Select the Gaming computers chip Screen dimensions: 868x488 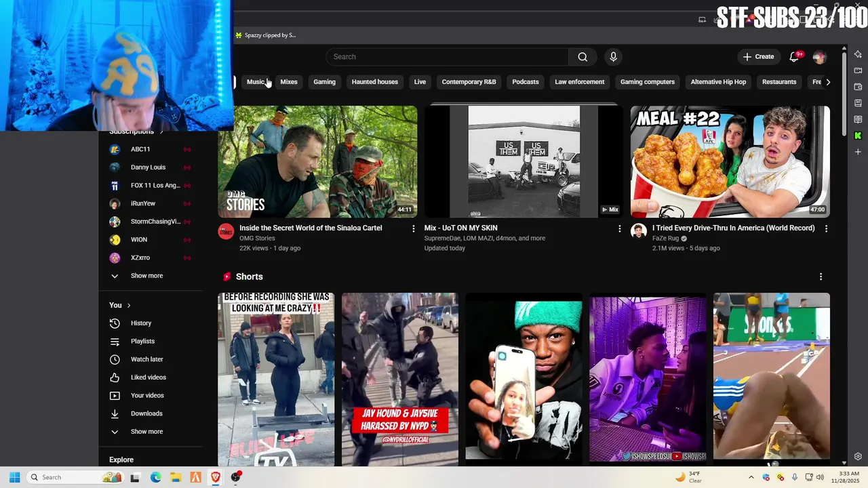[648, 82]
